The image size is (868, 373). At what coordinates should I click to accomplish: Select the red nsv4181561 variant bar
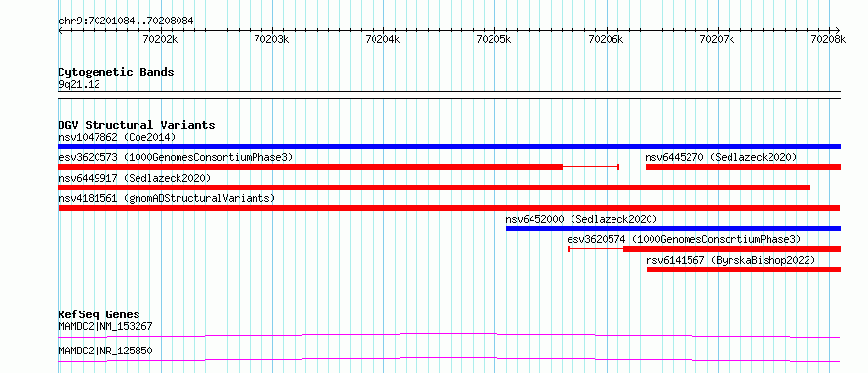449,208
